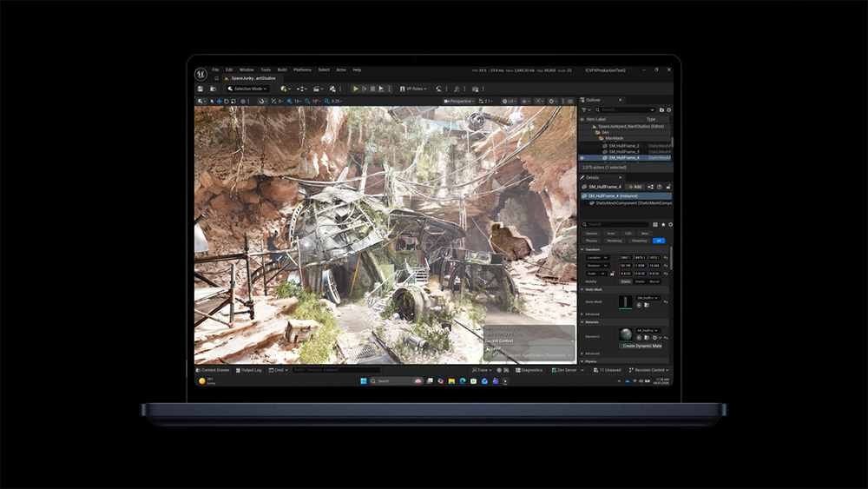Toggle the Scale lock ratio icon
This screenshot has height=489, width=868.
coord(612,274)
